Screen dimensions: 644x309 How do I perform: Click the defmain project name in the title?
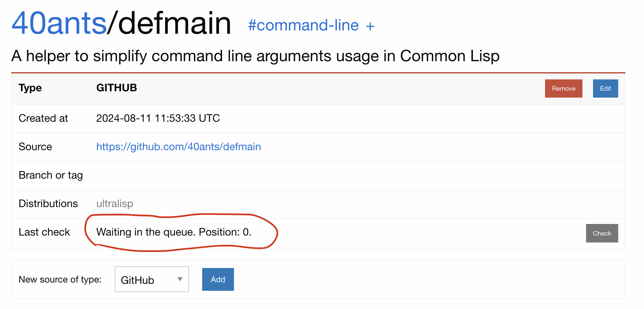174,23
